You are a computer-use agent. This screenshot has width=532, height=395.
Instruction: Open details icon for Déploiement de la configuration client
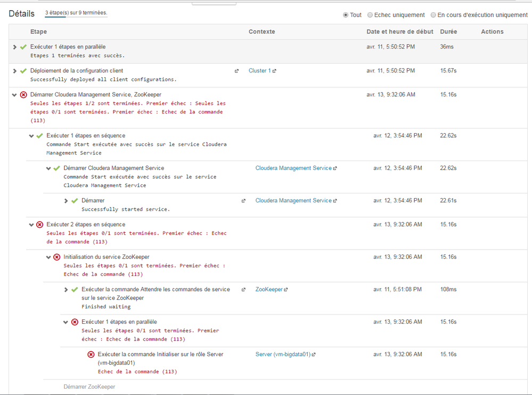[x=237, y=71]
